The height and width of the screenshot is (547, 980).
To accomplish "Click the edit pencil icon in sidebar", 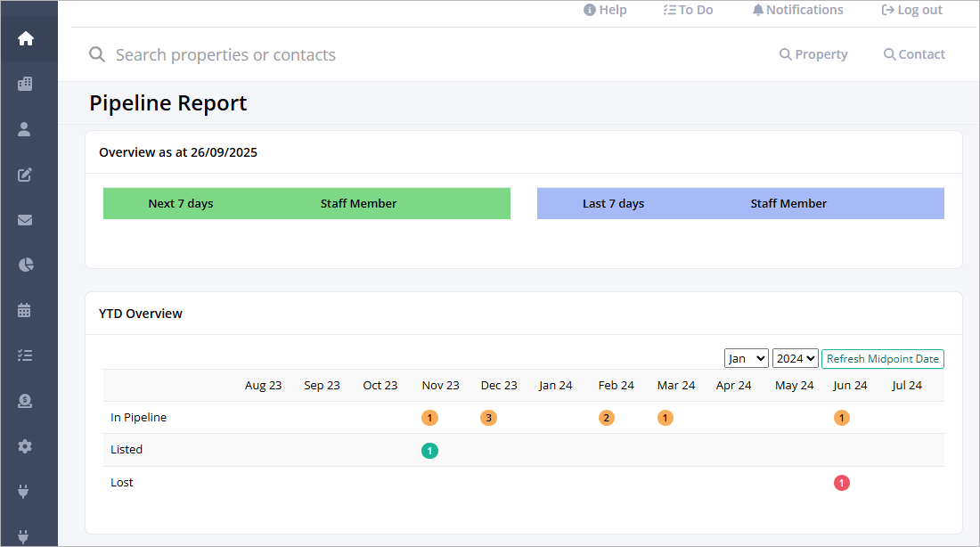I will pos(25,175).
